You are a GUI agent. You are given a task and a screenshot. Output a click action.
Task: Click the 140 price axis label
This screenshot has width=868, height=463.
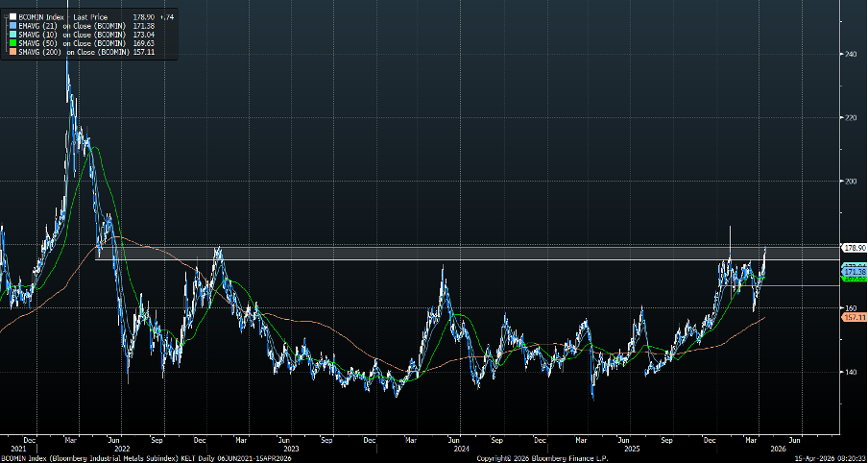(851, 372)
